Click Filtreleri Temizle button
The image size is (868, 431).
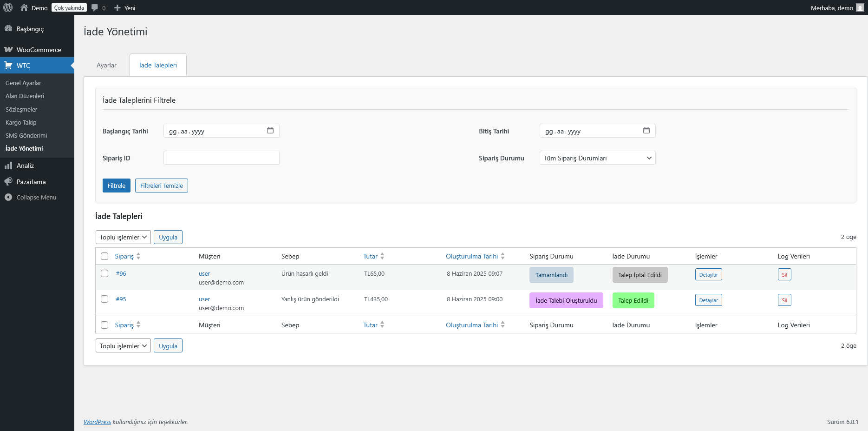click(162, 186)
